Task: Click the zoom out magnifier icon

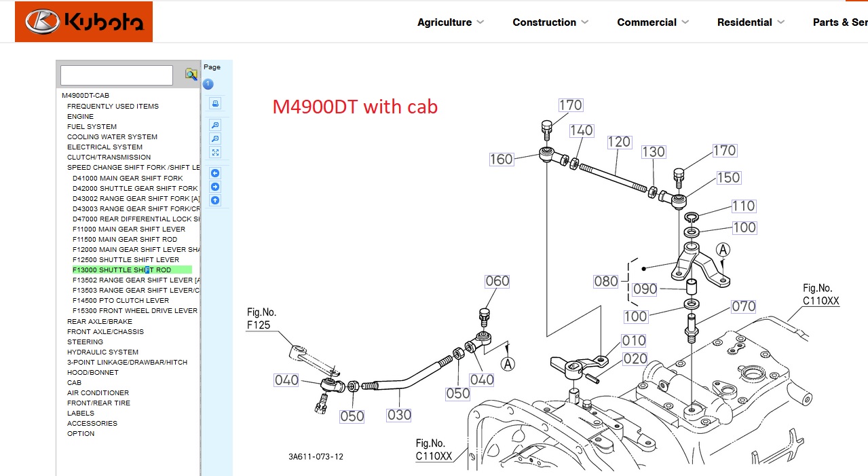Action: click(215, 139)
